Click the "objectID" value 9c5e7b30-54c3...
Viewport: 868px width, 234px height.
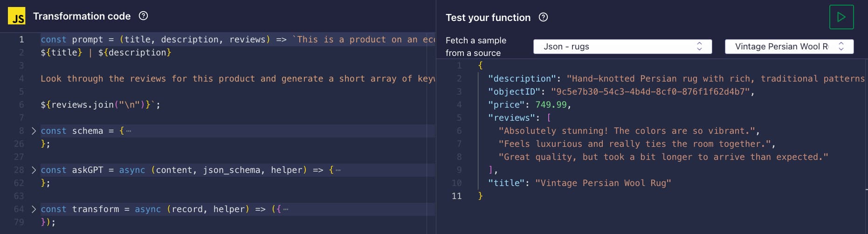pos(650,92)
